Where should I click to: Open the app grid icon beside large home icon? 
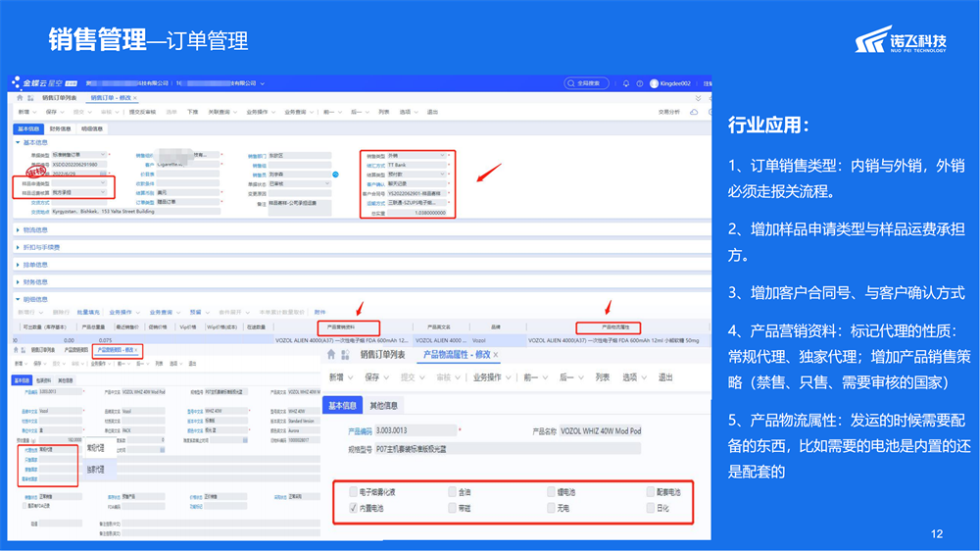tap(345, 355)
